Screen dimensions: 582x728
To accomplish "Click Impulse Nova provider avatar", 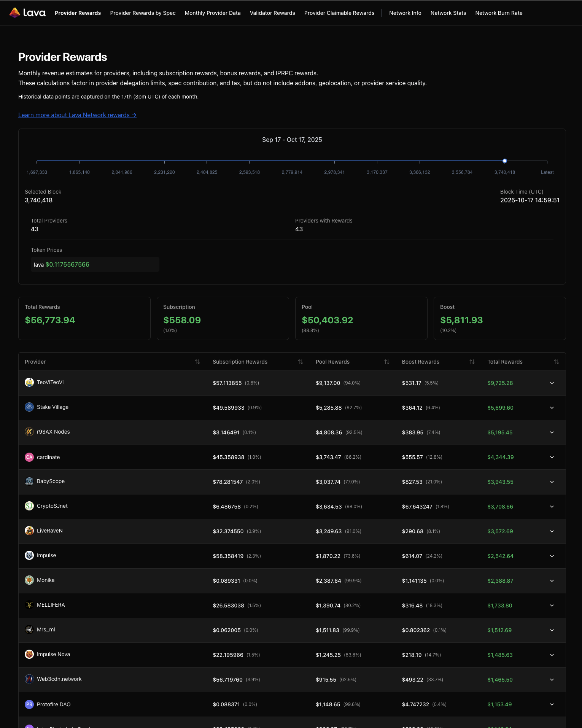I will (29, 654).
